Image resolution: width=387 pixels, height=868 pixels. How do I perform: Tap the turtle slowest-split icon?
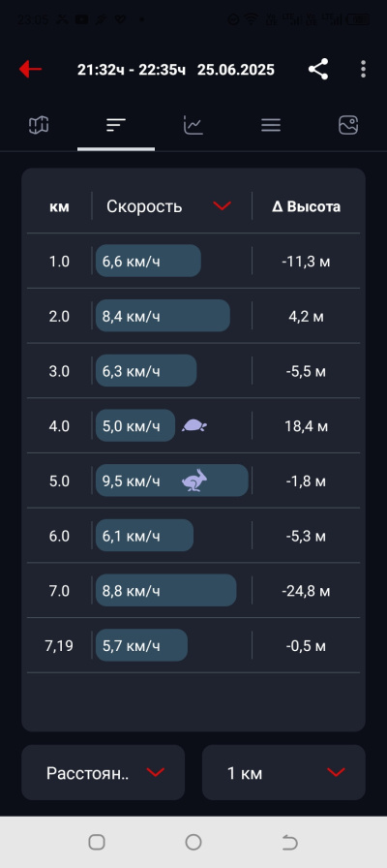click(194, 425)
